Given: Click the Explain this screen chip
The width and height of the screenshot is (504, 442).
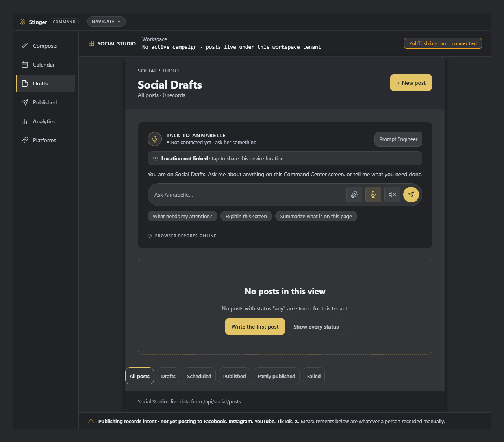Looking at the screenshot, I should coord(246,216).
